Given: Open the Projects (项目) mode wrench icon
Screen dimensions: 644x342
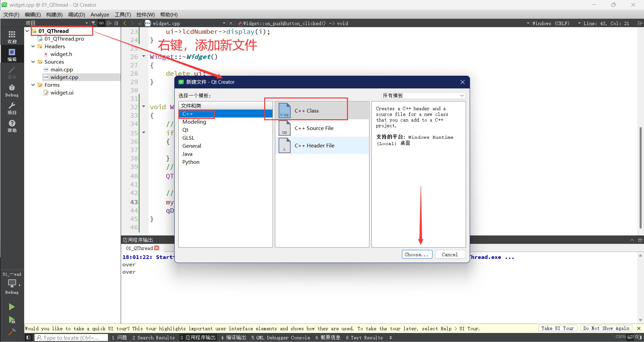Looking at the screenshot, I should click(x=12, y=108).
